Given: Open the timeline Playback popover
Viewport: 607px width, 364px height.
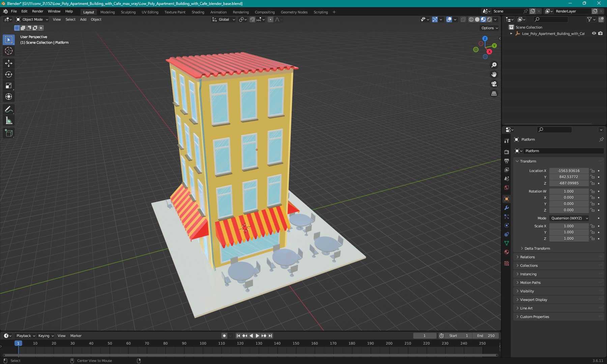Looking at the screenshot, I should point(26,336).
